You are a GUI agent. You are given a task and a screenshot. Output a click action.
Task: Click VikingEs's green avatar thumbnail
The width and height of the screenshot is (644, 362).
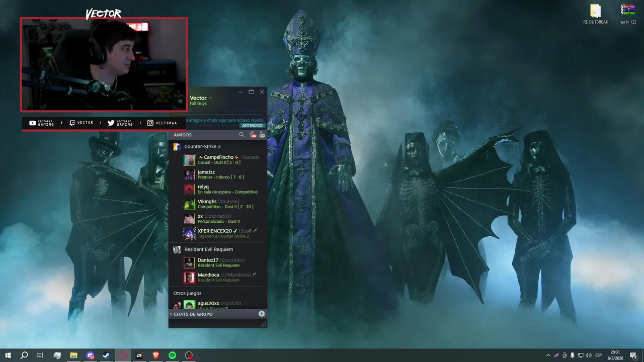(189, 204)
